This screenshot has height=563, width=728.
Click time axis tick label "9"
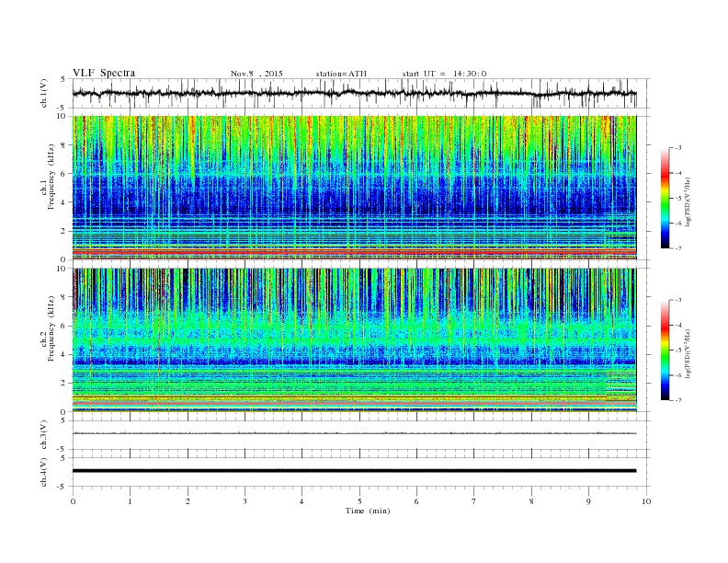pos(588,501)
